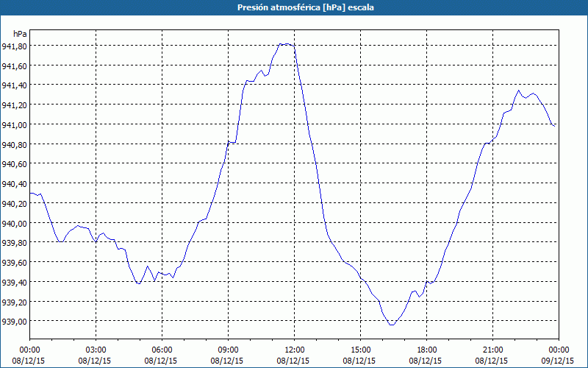The height and width of the screenshot is (368, 588).
Task: Select the 941,60 axis value
Action: pos(14,66)
